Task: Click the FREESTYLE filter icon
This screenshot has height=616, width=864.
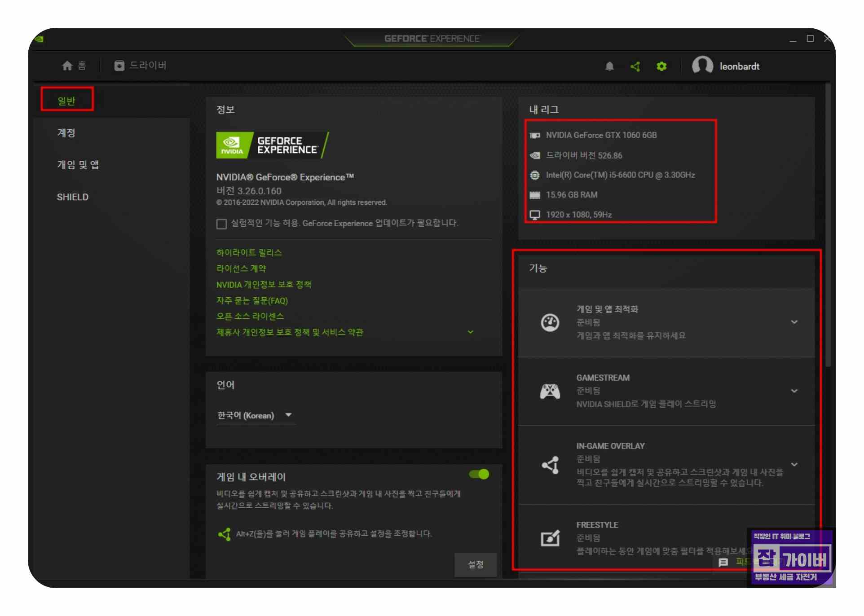Action: (x=550, y=538)
